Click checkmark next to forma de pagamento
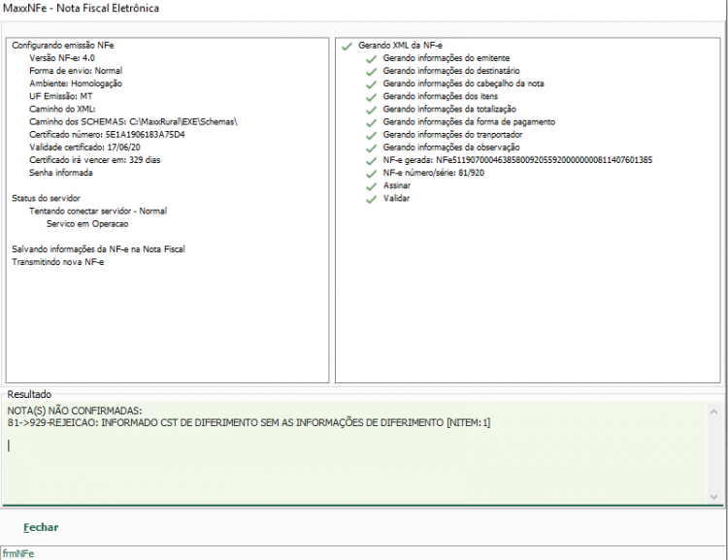This screenshot has width=728, height=560. pos(371,123)
